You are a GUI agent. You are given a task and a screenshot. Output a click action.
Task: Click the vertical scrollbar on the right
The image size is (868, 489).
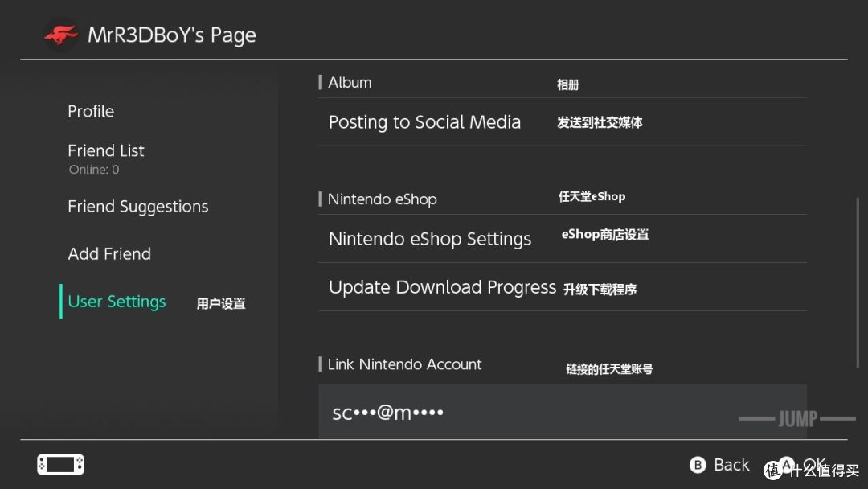(x=858, y=282)
